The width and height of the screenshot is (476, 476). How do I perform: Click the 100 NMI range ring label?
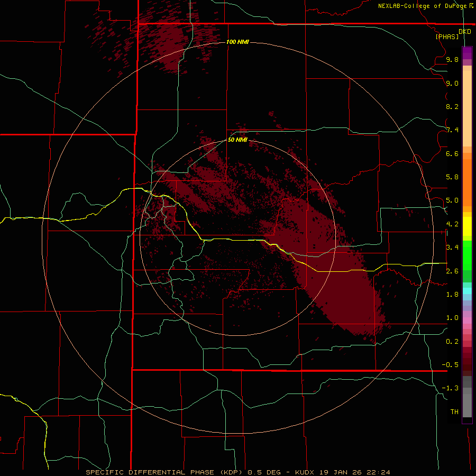(237, 42)
